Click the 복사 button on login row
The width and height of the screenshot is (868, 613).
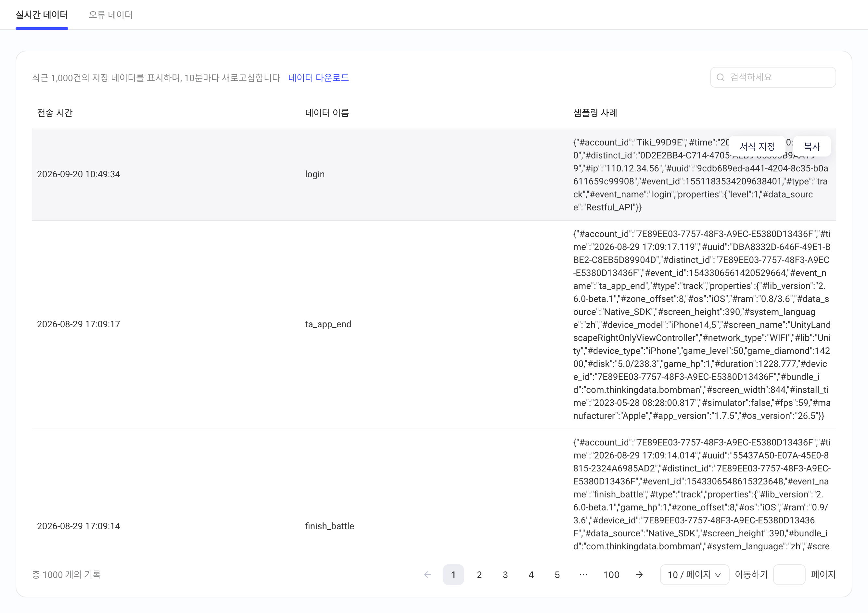click(x=812, y=146)
